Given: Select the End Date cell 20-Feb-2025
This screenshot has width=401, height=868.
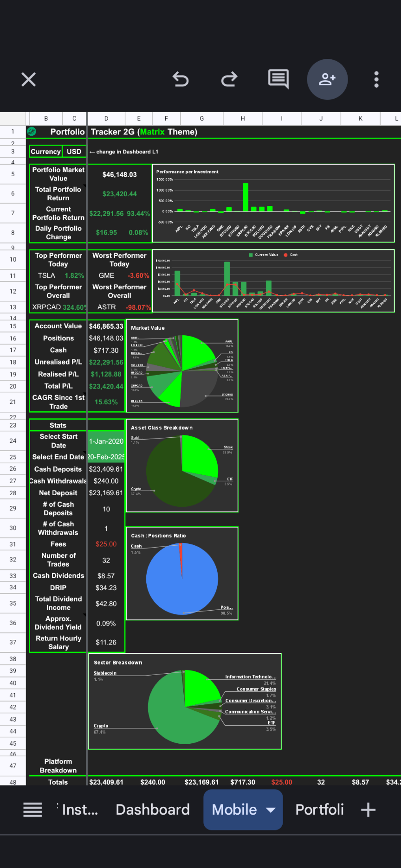Looking at the screenshot, I should [x=106, y=457].
